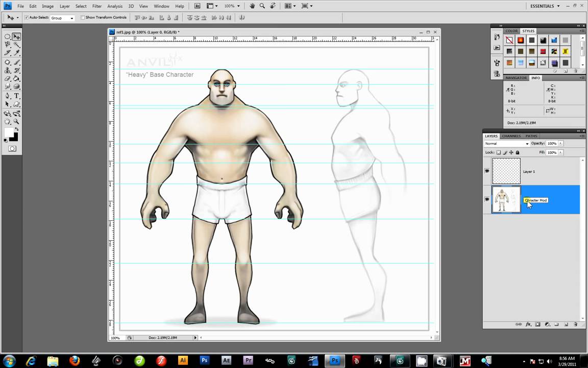Screen dimensions: 588x368
Task: Open the Actions panel play icon
Action: (x=497, y=48)
